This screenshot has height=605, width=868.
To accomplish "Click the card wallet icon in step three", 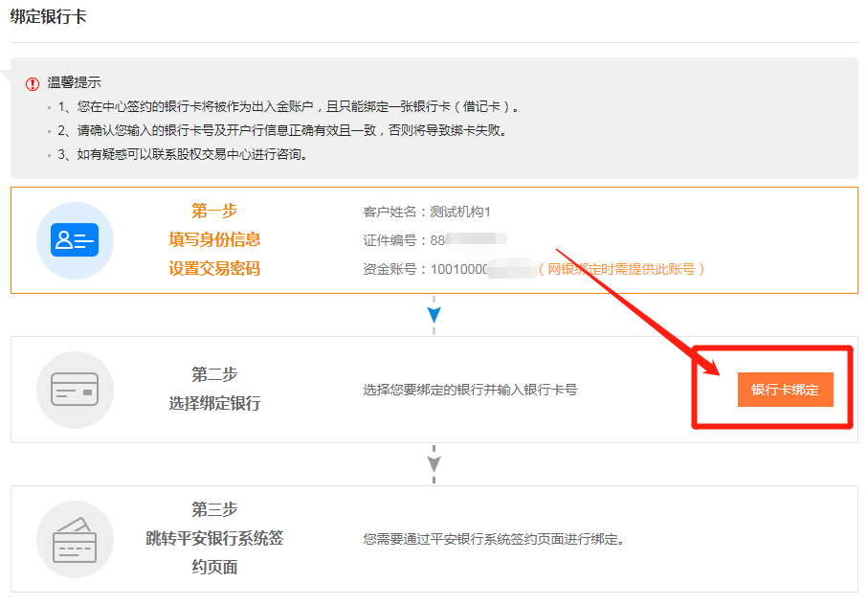I will click(x=75, y=539).
